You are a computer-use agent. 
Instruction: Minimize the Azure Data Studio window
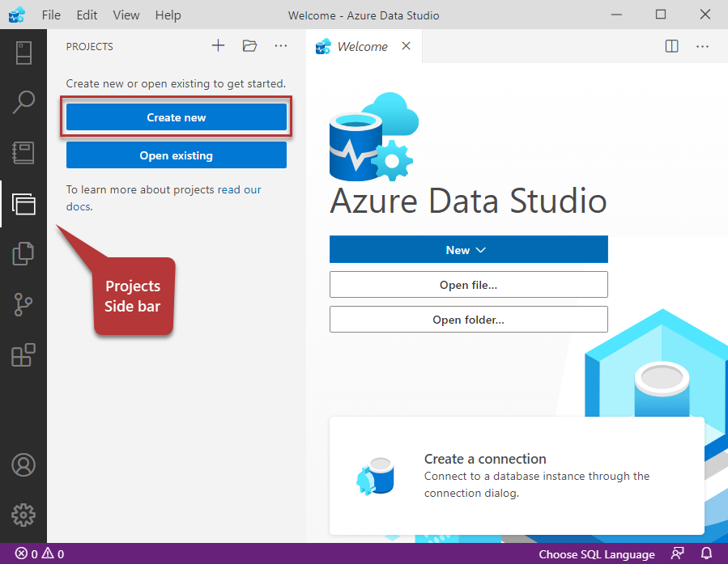coord(616,15)
